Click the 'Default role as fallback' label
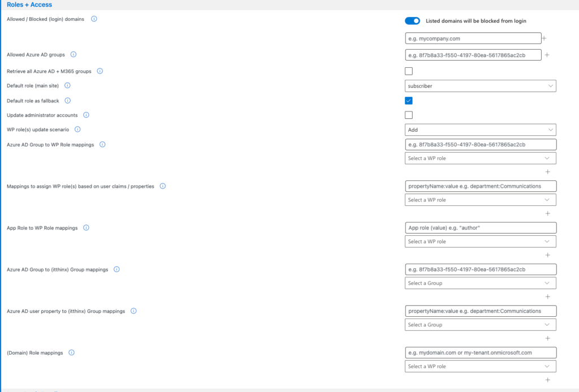Viewport: 579px width, 392px height. pyautogui.click(x=33, y=101)
